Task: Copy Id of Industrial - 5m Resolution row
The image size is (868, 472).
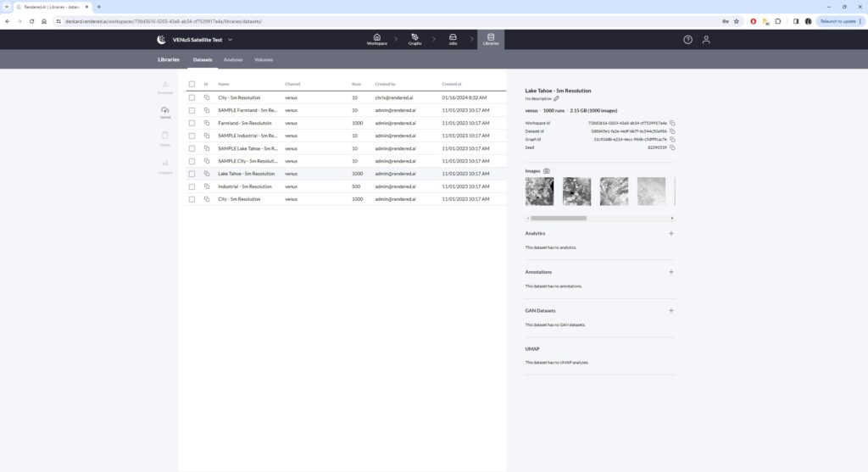Action: point(206,186)
